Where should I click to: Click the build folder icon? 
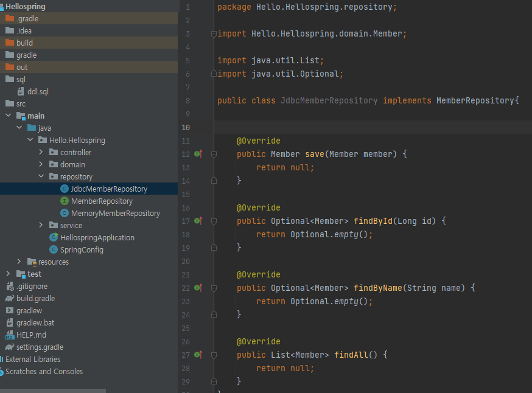(10, 43)
